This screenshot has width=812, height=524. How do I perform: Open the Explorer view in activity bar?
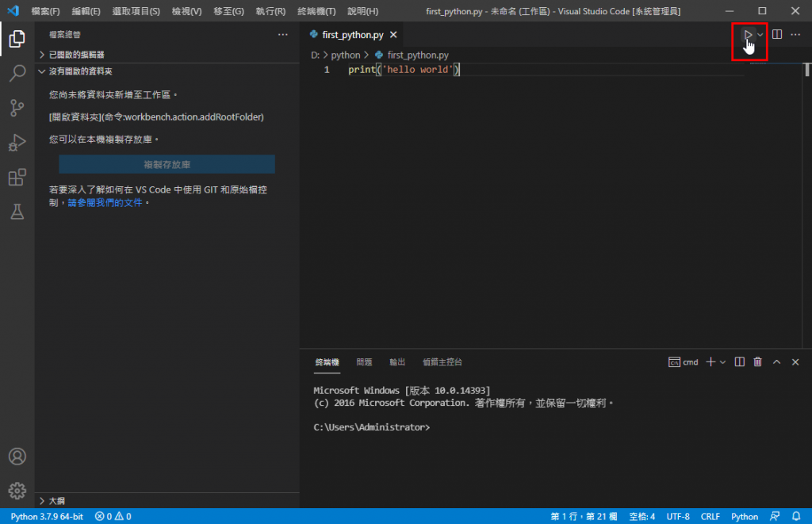click(17, 38)
